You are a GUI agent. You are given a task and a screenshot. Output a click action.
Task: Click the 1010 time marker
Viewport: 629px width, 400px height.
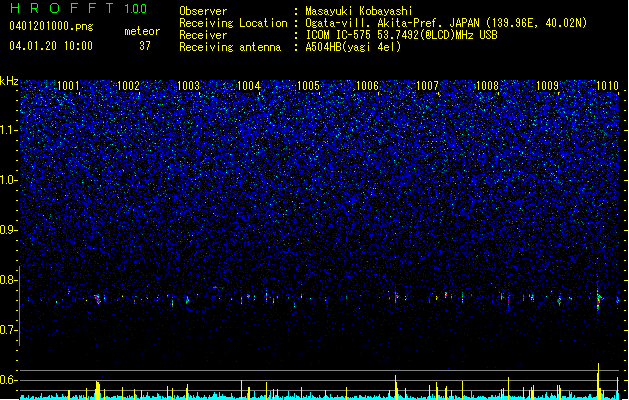(607, 86)
